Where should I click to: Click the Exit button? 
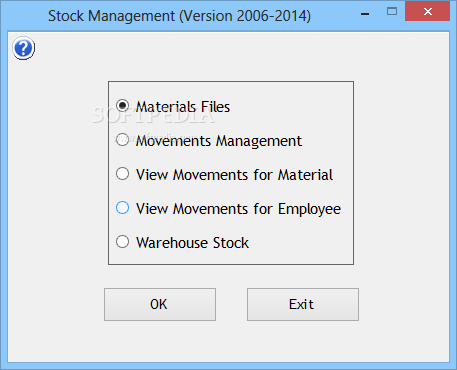303,304
